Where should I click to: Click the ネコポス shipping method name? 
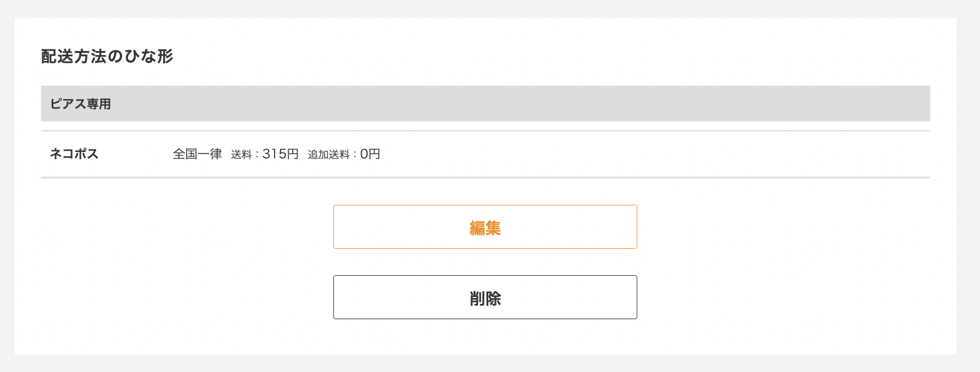point(74,154)
